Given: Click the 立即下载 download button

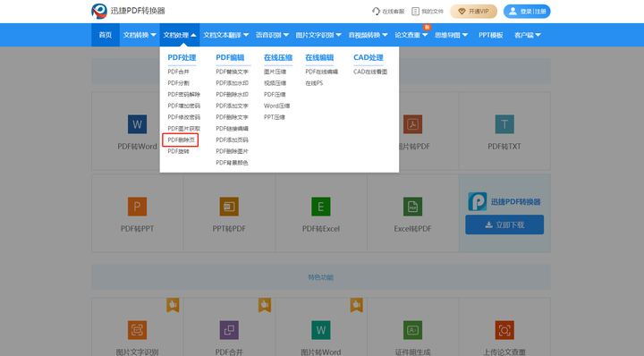Looking at the screenshot, I should click(504, 225).
